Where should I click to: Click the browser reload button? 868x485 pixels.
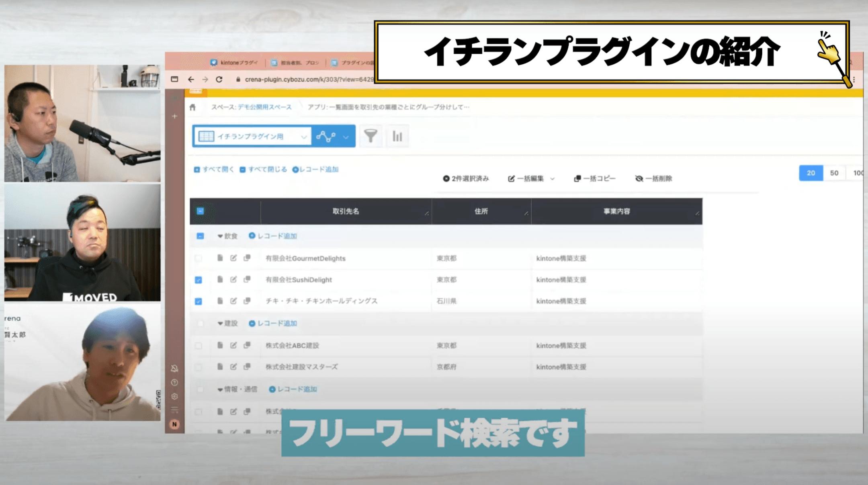pyautogui.click(x=219, y=79)
